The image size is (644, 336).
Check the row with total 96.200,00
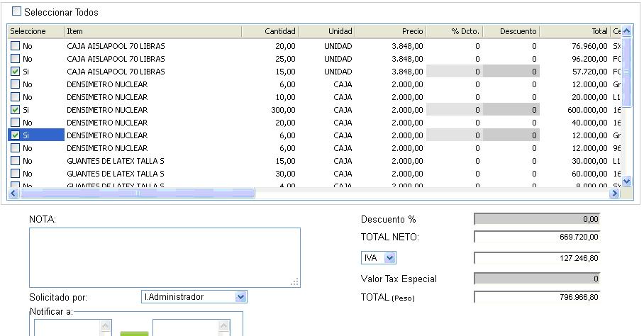15,59
